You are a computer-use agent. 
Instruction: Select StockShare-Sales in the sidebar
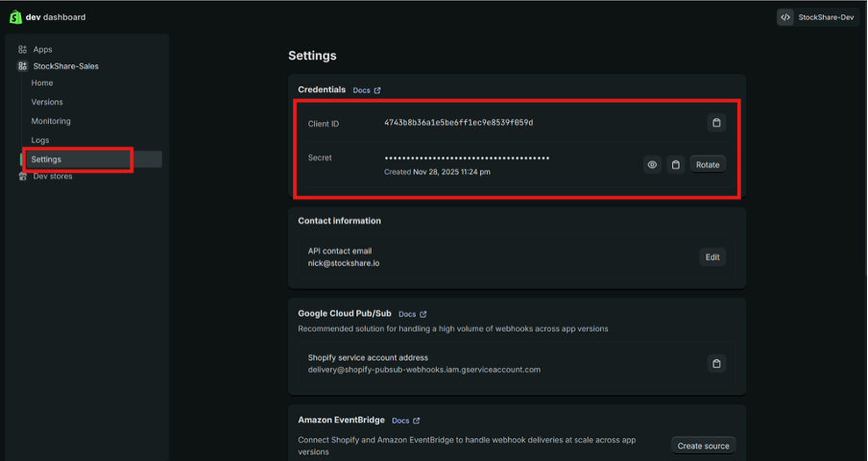[x=66, y=66]
